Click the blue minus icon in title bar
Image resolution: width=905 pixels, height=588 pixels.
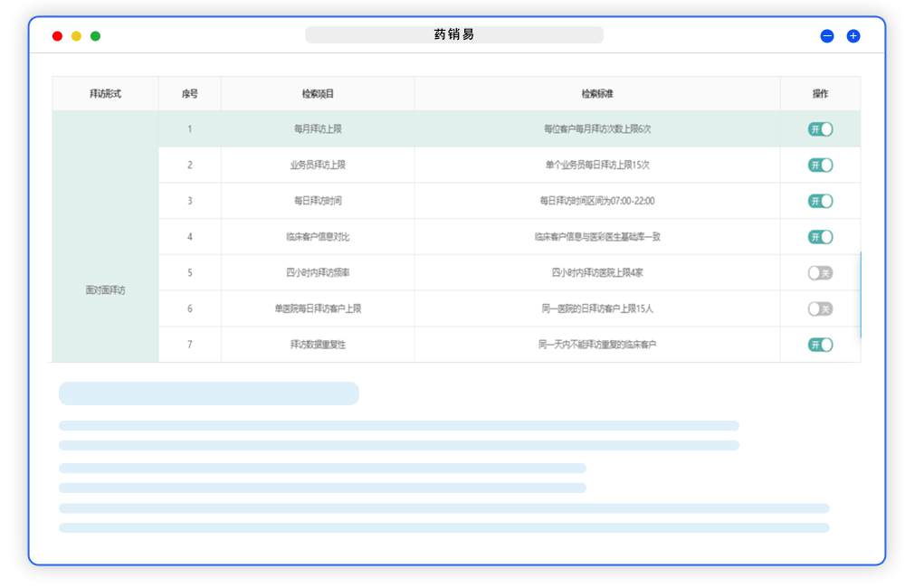(826, 36)
